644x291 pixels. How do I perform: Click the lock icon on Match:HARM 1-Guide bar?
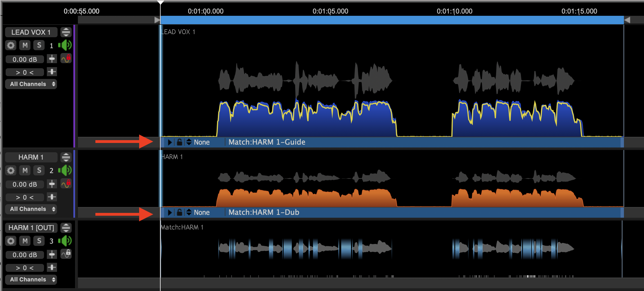click(x=179, y=142)
